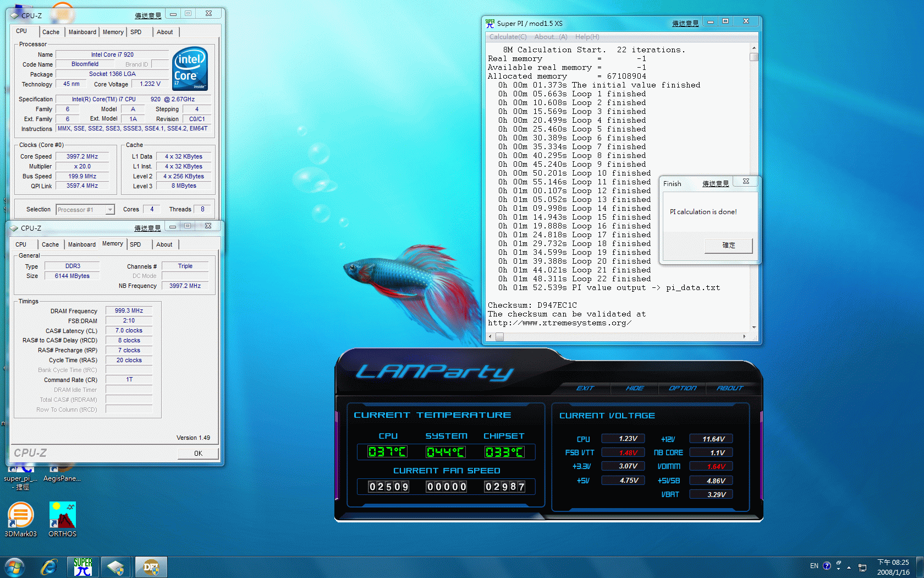924x578 pixels.
Task: Click the Super PI vertical scrollbar thumb
Action: pos(754,57)
